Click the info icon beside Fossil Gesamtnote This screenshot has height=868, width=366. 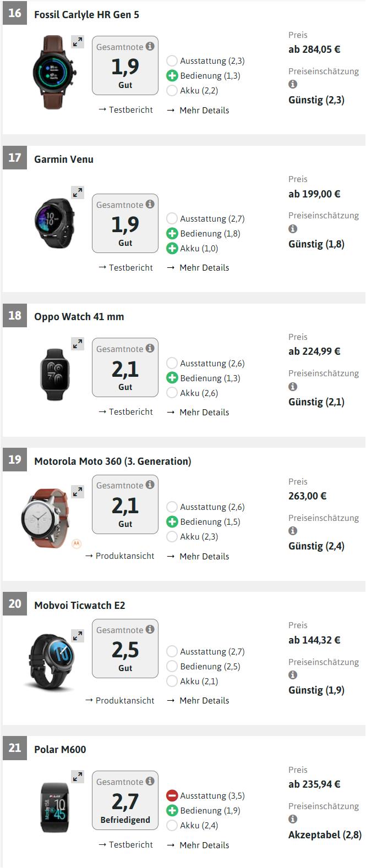150,47
